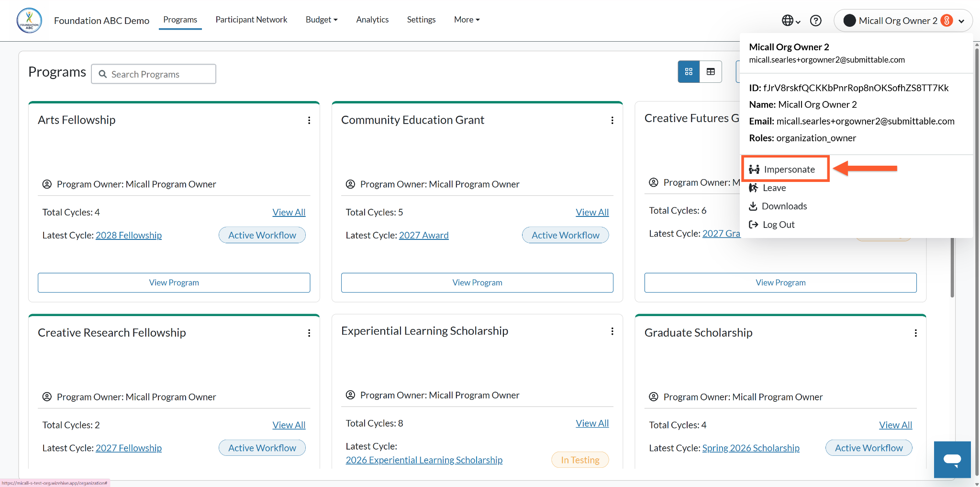The image size is (980, 487).
Task: Click Arts Fellowship Active Workflow badge
Action: pos(262,235)
